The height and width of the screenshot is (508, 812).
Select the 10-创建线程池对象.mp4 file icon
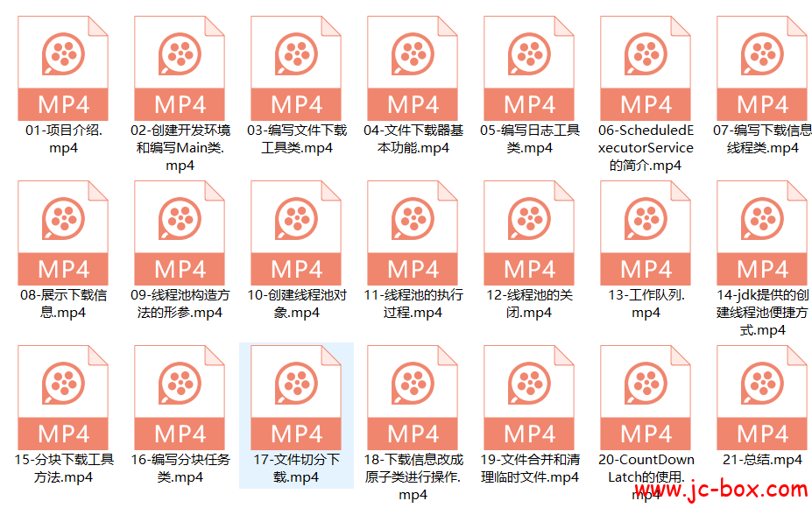pos(296,233)
